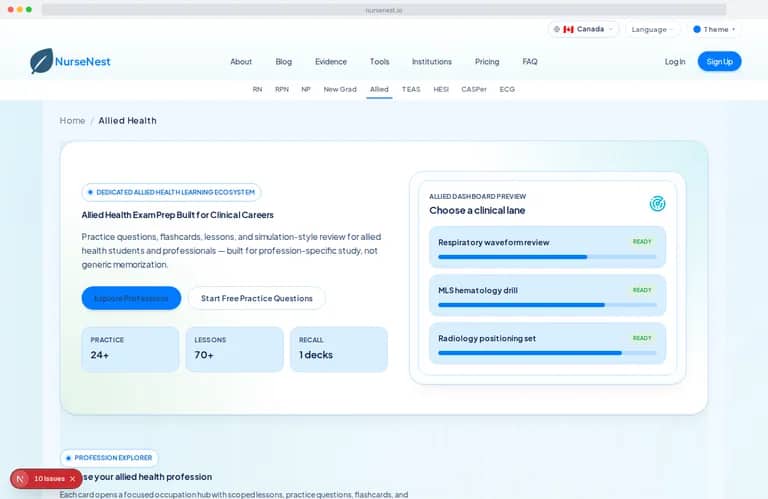Screen dimensions: 768x499
Task: Click the Sign Up button
Action: (720, 61)
